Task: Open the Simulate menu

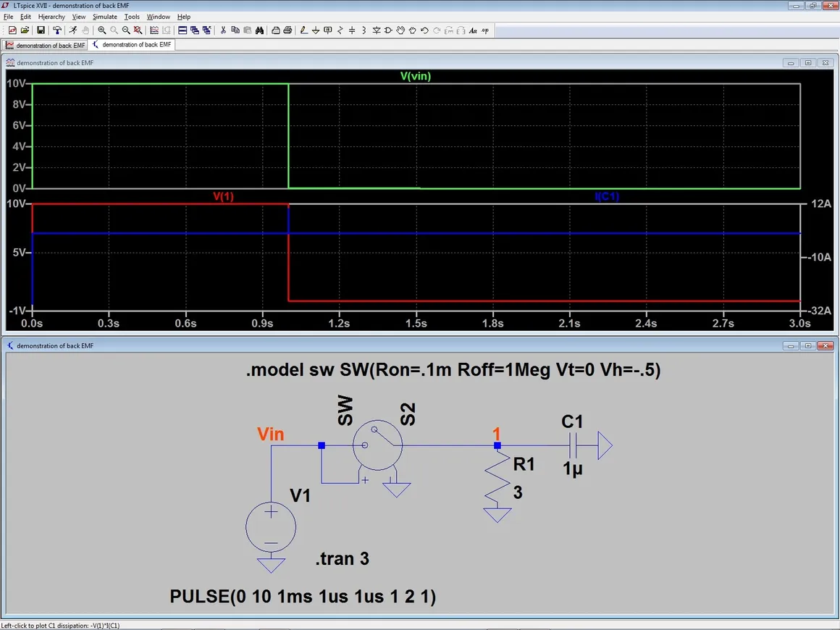Action: (x=104, y=17)
